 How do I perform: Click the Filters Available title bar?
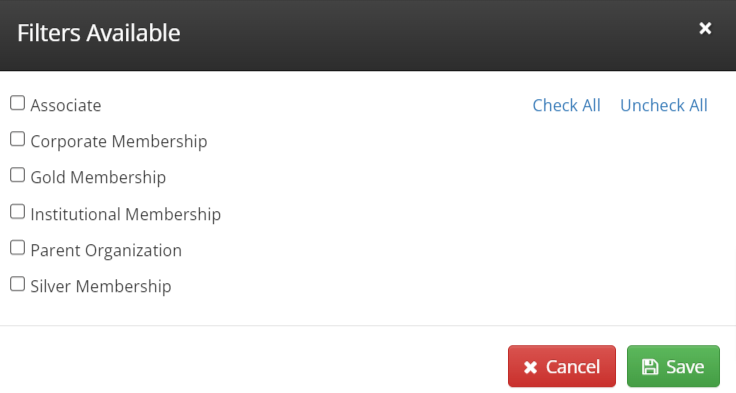click(368, 35)
